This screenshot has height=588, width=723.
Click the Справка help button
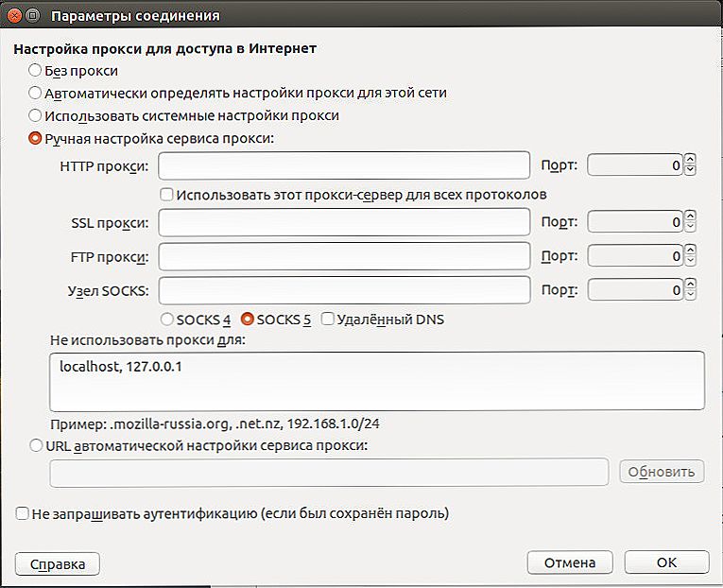point(58,564)
